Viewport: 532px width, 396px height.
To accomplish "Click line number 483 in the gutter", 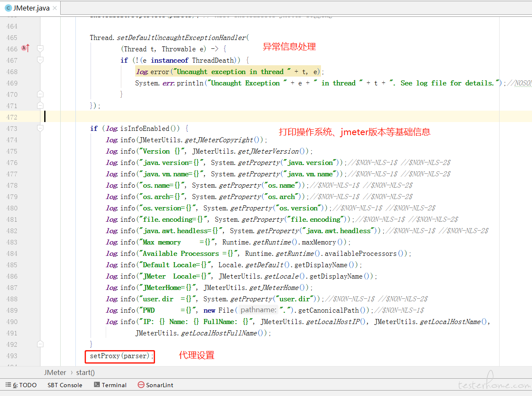I will click(x=12, y=242).
